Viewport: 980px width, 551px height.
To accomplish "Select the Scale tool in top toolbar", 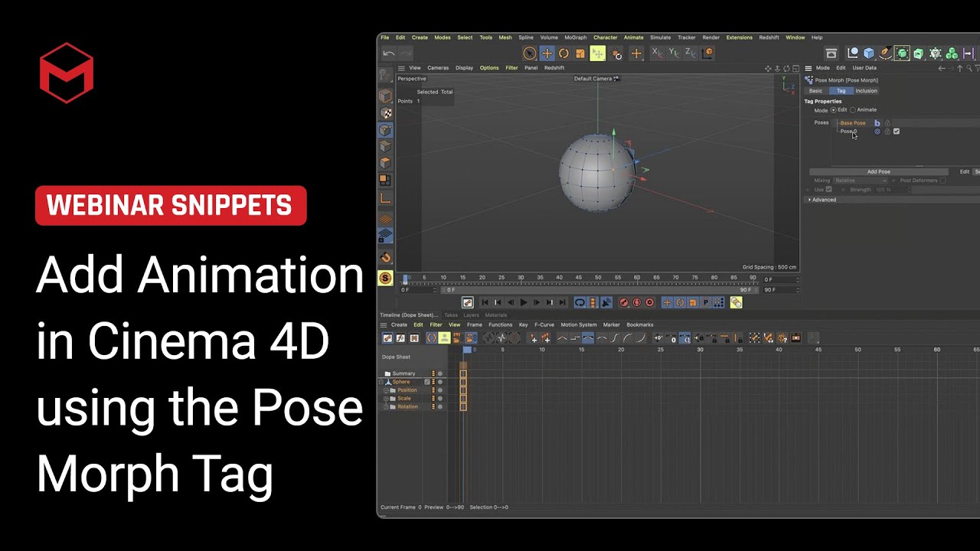I will pos(580,53).
